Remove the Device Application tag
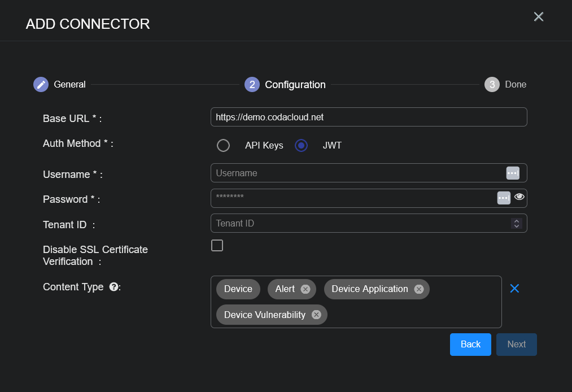The image size is (572, 392). pos(418,289)
